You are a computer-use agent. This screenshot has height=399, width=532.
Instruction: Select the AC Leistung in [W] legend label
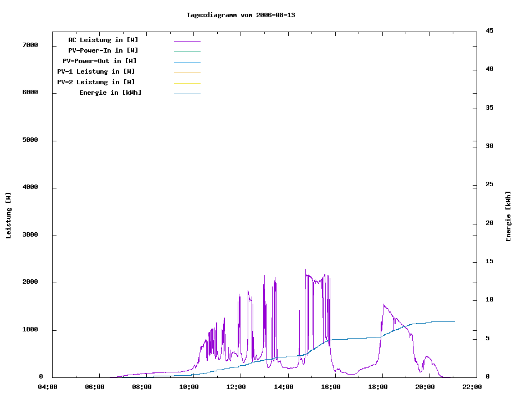pyautogui.click(x=103, y=40)
